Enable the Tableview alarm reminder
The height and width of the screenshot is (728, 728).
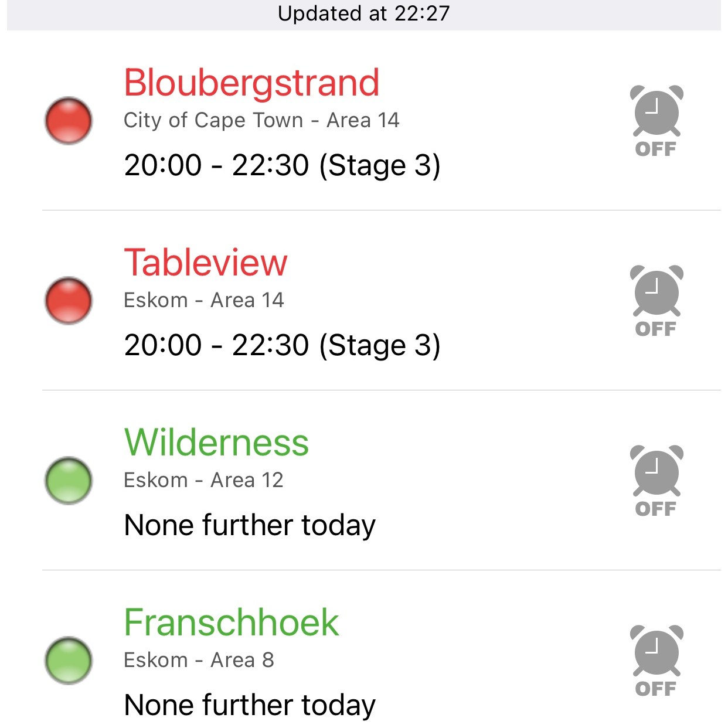tap(656, 300)
